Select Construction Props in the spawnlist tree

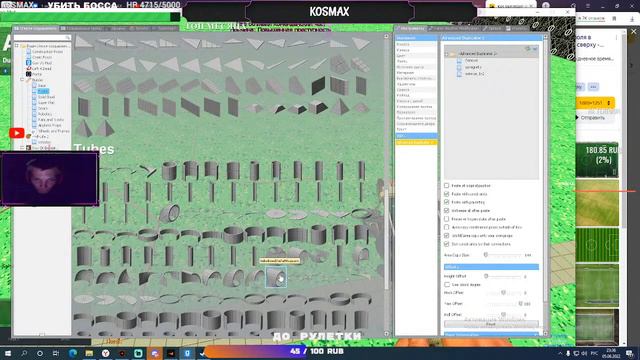48,52
